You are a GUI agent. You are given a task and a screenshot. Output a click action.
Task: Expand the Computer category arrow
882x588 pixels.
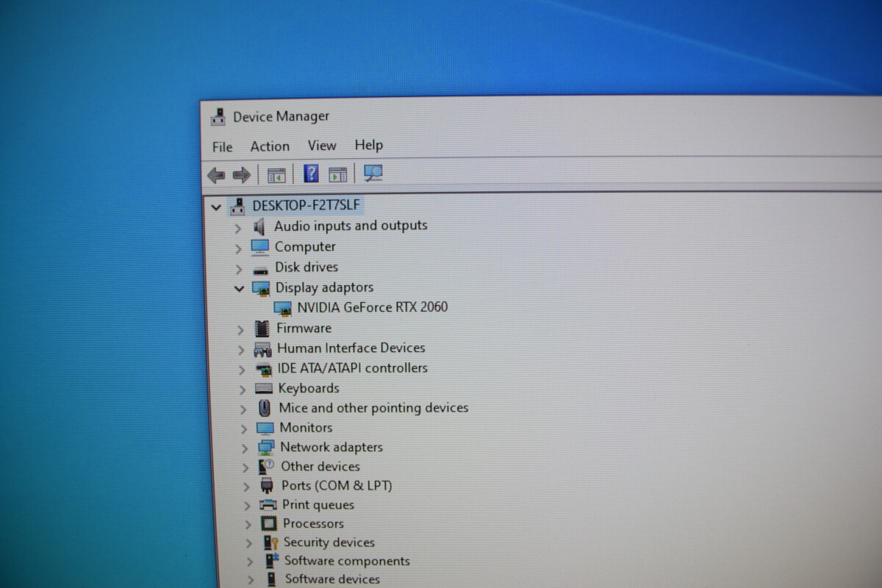coord(238,248)
